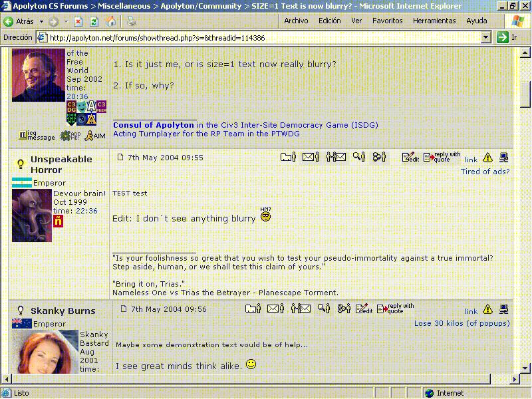Click the Print toolbar icon
532x399 pixels.
[x=132, y=21]
